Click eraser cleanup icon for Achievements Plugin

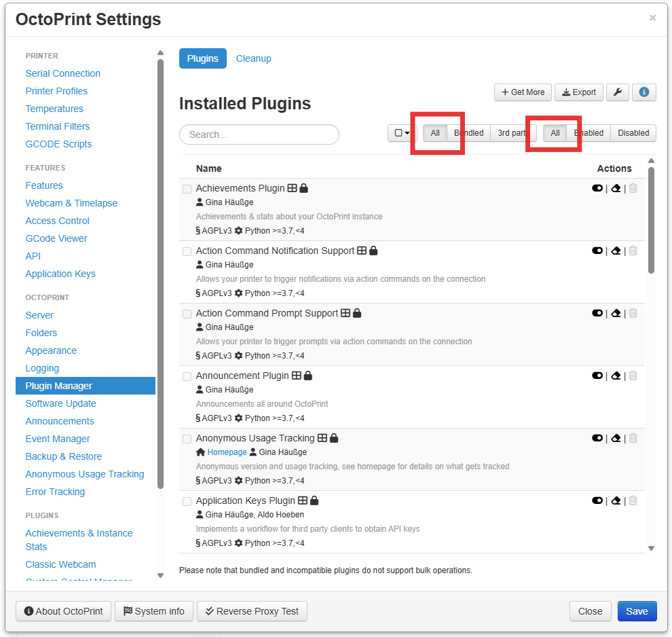point(616,189)
